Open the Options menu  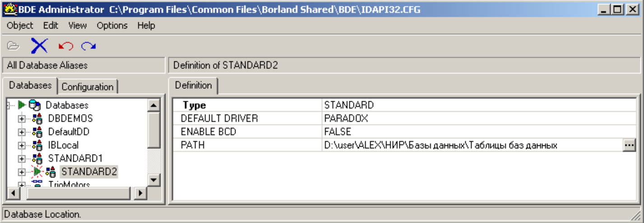click(112, 26)
